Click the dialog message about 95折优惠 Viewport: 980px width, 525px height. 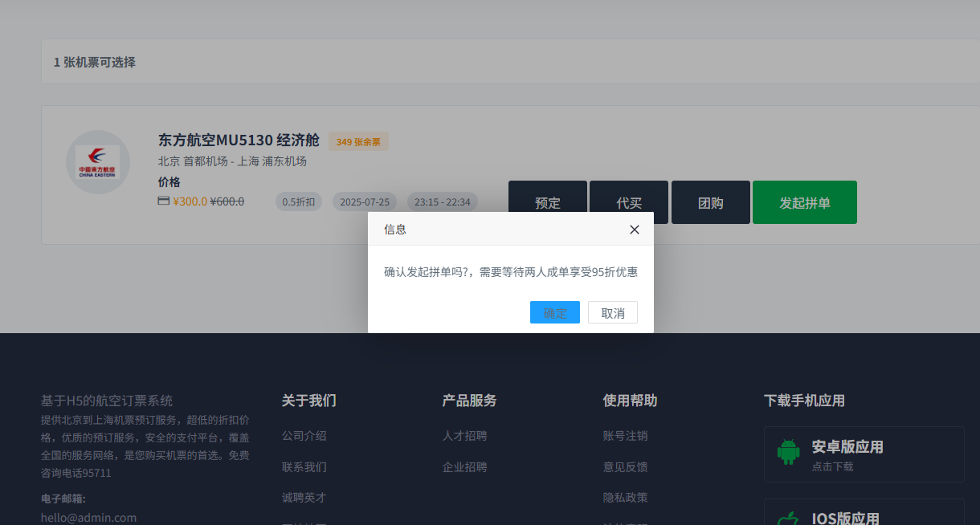tap(511, 272)
